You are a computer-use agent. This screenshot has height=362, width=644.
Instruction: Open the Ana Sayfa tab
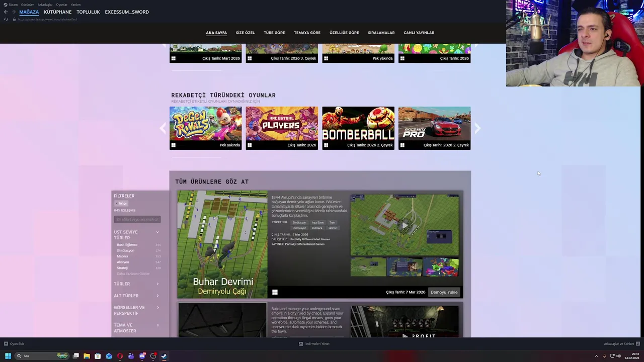216,33
